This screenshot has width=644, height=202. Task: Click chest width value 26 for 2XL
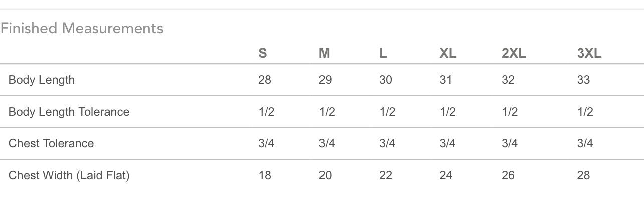(x=508, y=175)
